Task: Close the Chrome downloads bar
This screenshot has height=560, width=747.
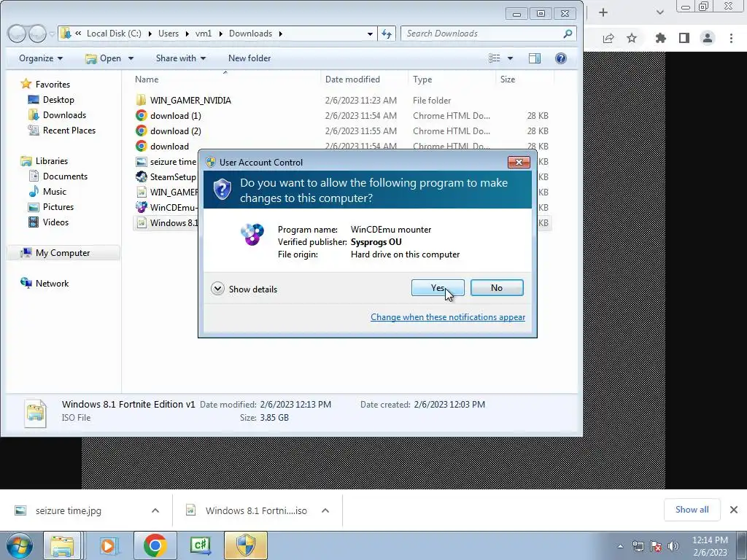Action: [734, 510]
